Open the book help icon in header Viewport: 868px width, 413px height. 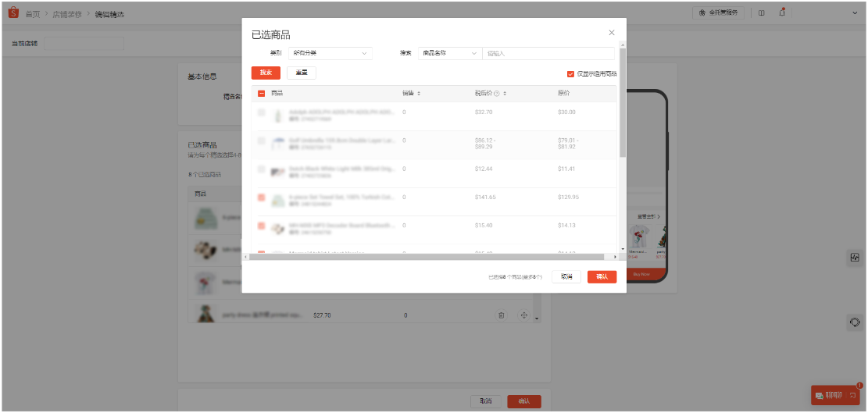click(x=761, y=13)
